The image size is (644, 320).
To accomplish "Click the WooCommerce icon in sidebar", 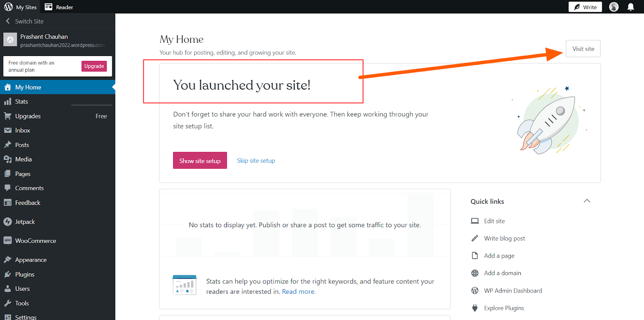I will tap(8, 241).
